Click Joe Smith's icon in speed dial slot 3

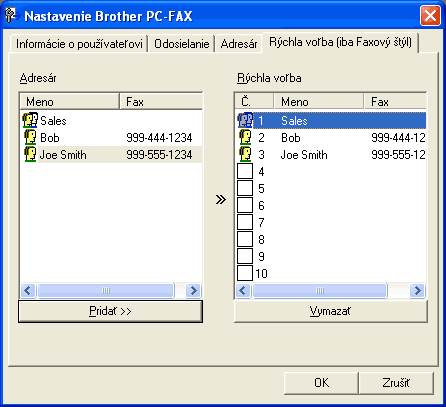pos(245,154)
